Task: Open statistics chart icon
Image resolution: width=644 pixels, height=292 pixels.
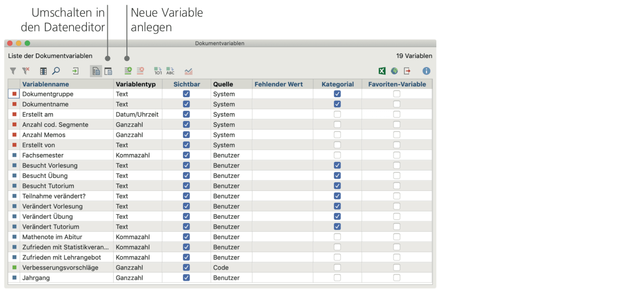Action: [189, 71]
